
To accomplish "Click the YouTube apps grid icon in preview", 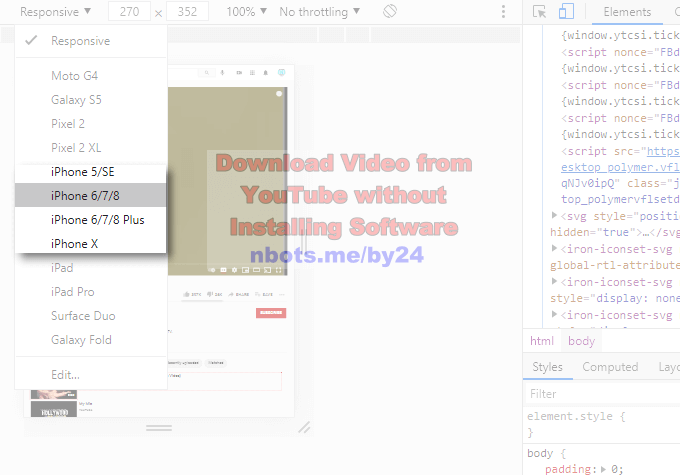I will pyautogui.click(x=252, y=73).
